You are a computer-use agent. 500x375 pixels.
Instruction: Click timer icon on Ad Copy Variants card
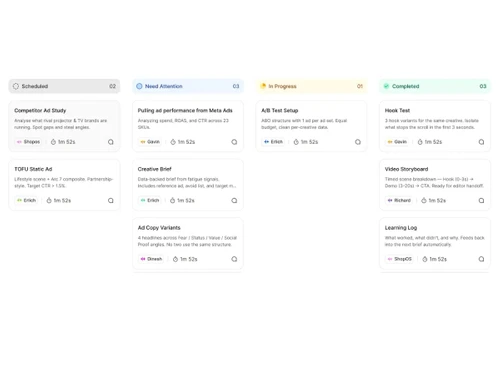(x=175, y=259)
